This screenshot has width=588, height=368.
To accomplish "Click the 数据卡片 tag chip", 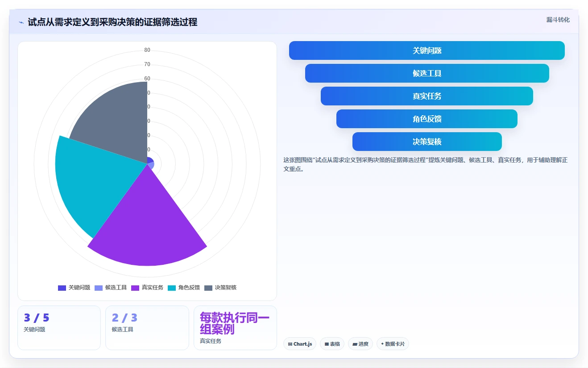I will click(393, 344).
